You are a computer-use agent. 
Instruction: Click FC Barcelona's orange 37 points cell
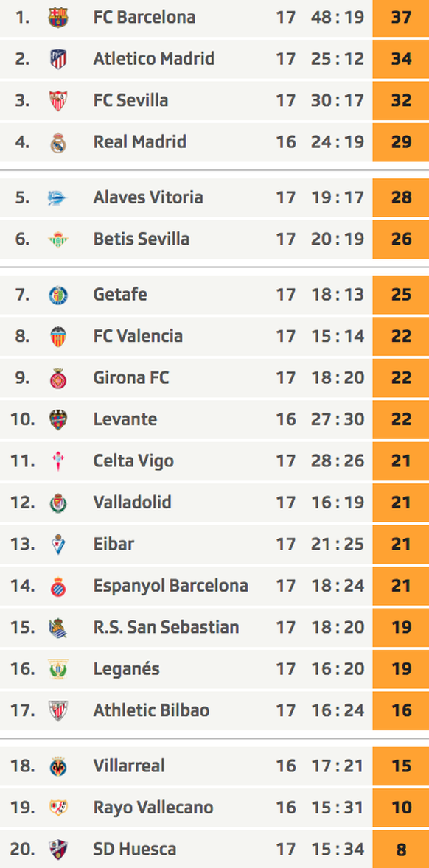point(401,18)
